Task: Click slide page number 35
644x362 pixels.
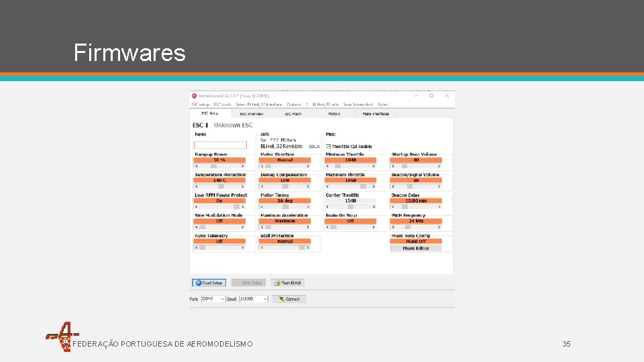Action: 566,344
